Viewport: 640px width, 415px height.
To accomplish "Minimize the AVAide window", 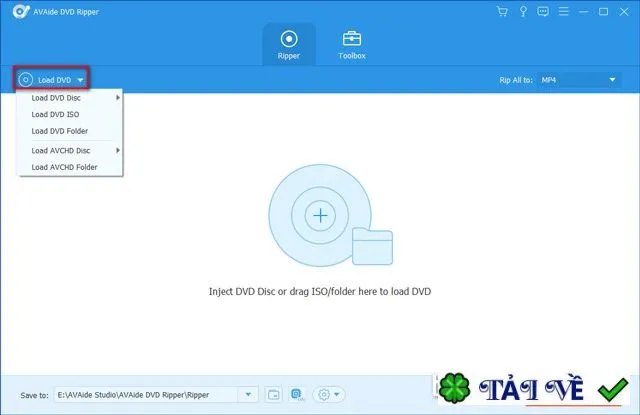I will tap(584, 11).
